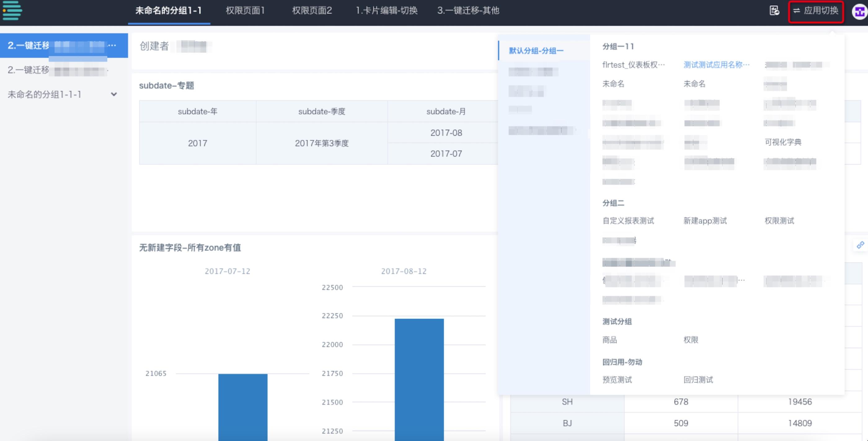Viewport: 868px width, 441px height.
Task: Open the 3.一键迁移-其他 tab
Action: tap(468, 11)
